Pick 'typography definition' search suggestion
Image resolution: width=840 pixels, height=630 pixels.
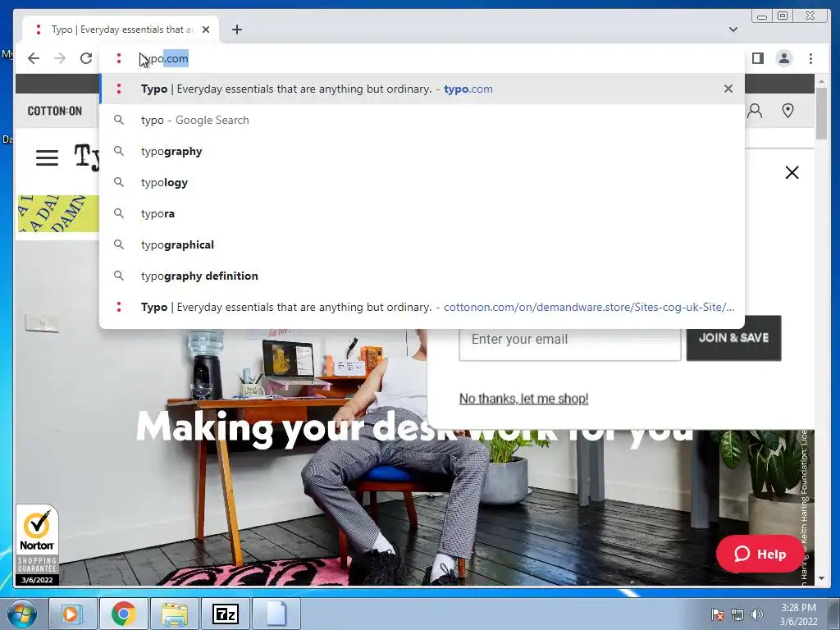pyautogui.click(x=422, y=276)
